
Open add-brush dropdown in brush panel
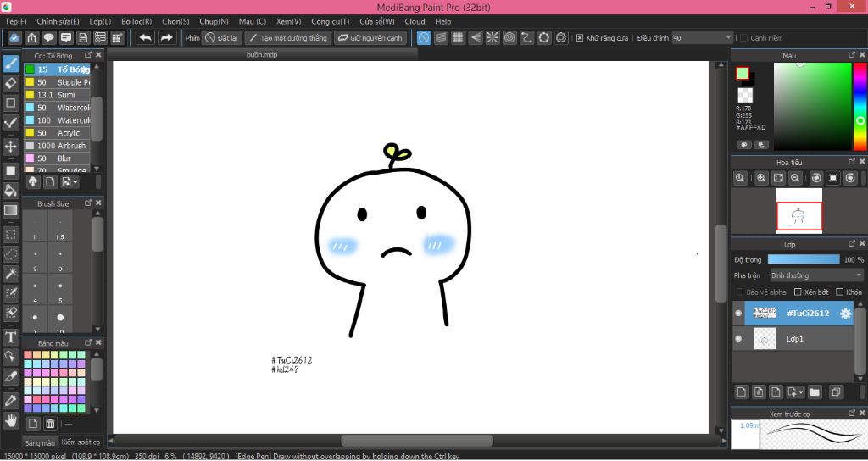[70, 181]
